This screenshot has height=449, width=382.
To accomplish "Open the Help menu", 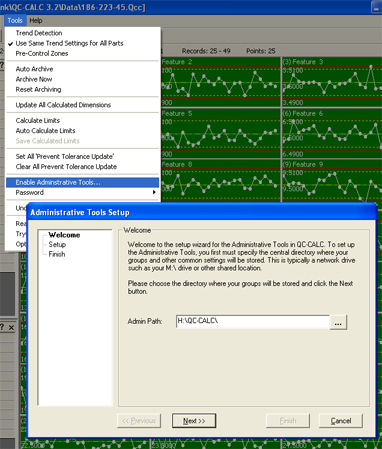I will [36, 21].
